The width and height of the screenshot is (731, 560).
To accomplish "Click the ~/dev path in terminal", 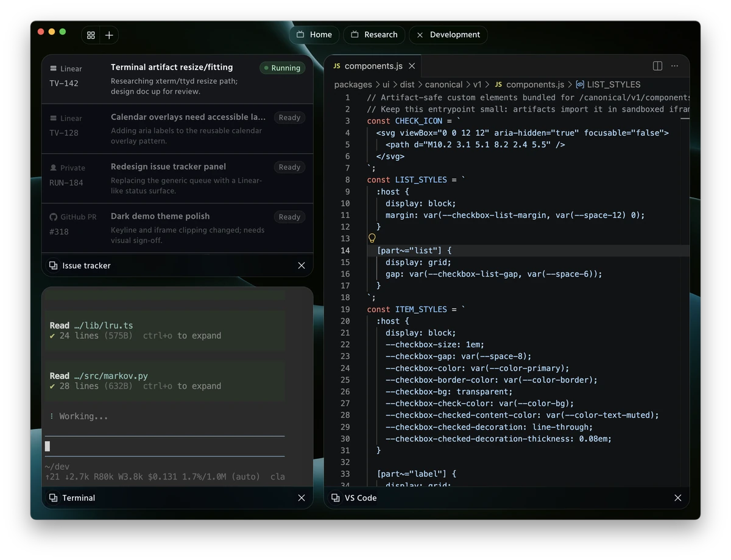I will click(57, 467).
